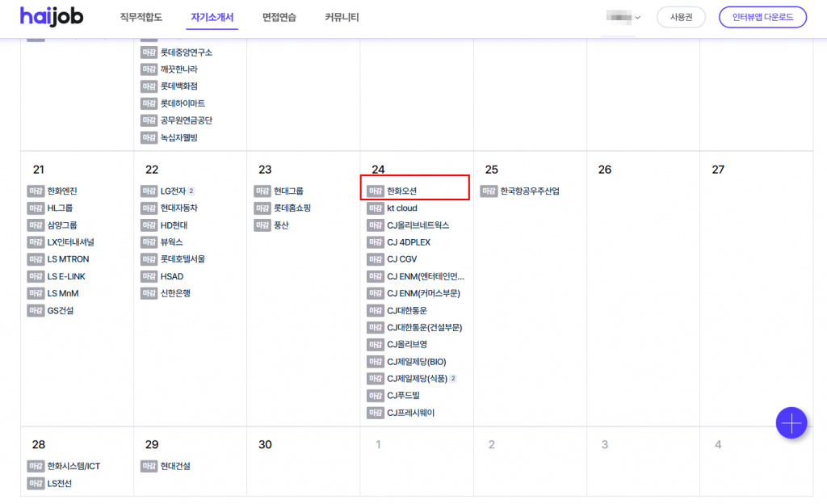Viewport: 827px width, 504px height.
Task: Click the haijob logo
Action: (x=52, y=16)
